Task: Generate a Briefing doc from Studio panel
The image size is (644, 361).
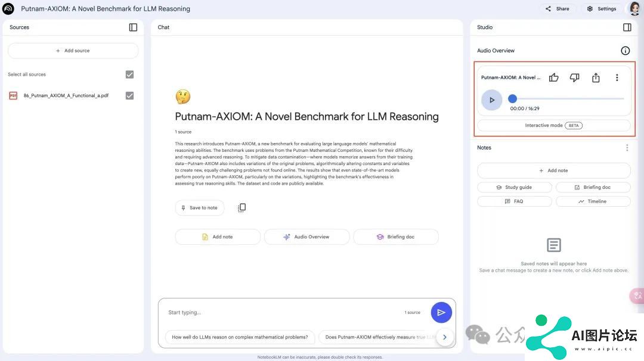Action: [593, 188]
